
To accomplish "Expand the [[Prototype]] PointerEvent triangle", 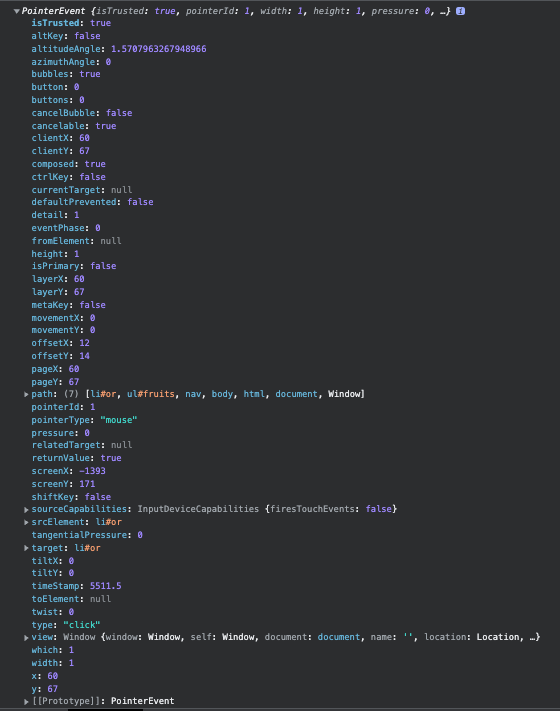I will [26, 701].
